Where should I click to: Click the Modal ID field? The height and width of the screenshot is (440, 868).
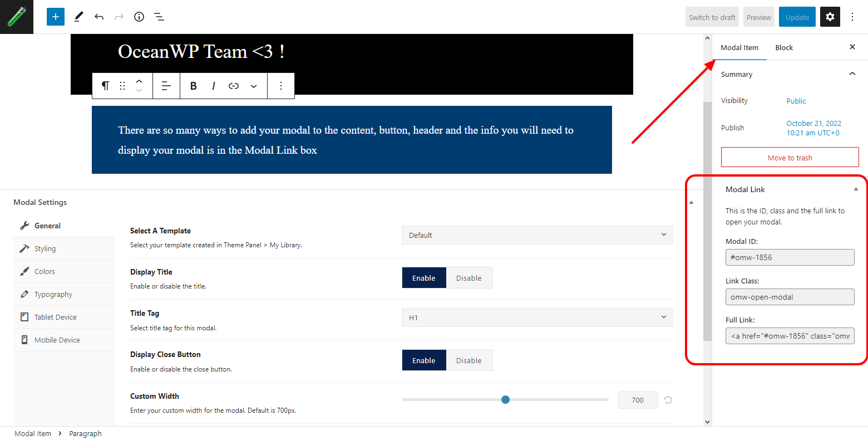pos(790,257)
